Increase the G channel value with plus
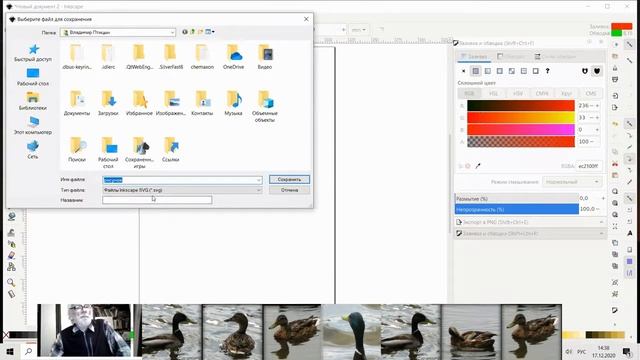This screenshot has width=640, height=360. 598,118
